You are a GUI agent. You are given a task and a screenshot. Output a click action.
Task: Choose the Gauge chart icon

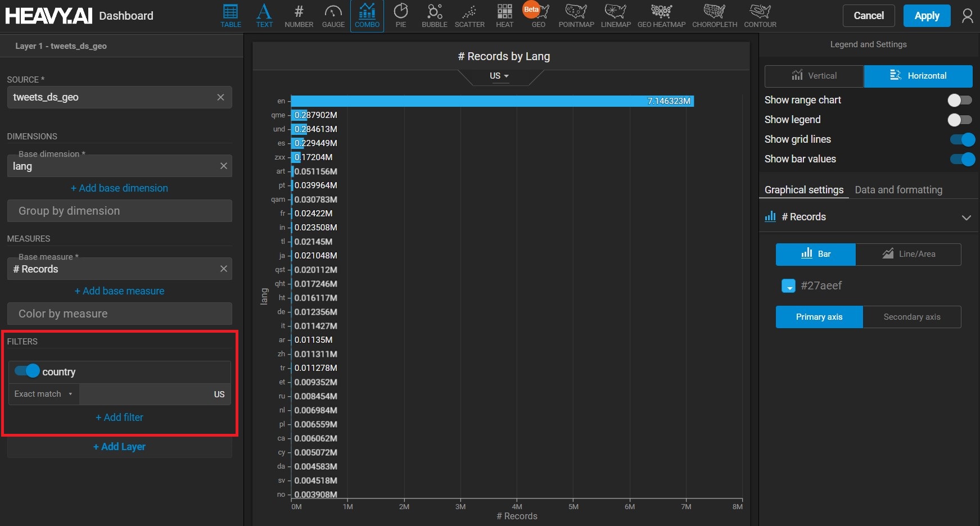333,16
